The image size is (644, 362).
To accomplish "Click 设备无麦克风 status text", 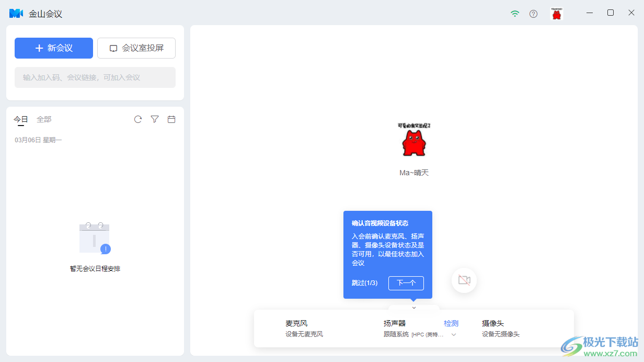I will pos(304,334).
